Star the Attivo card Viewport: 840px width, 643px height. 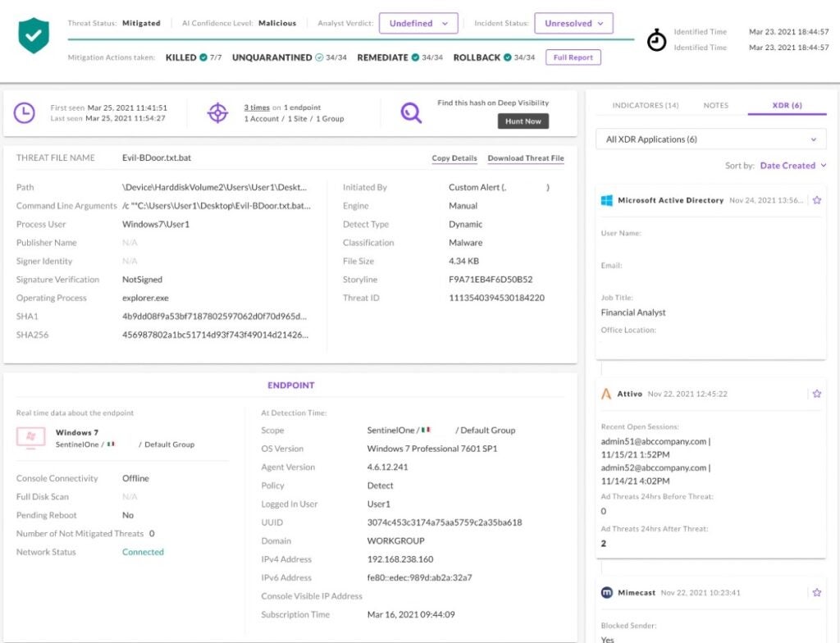point(817,394)
